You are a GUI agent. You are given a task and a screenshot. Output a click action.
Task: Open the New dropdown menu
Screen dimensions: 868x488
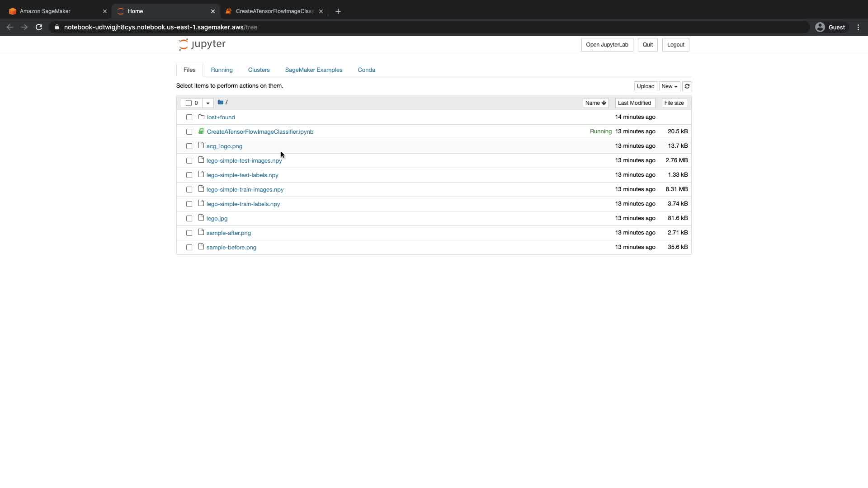click(669, 86)
